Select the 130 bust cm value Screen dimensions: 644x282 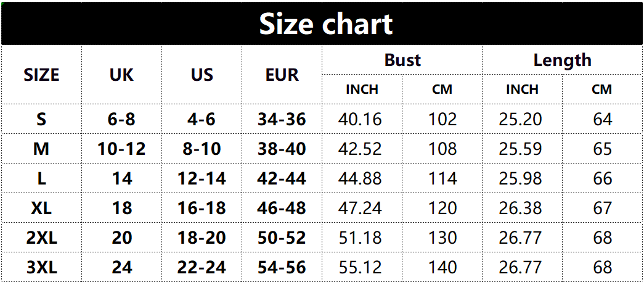(442, 238)
